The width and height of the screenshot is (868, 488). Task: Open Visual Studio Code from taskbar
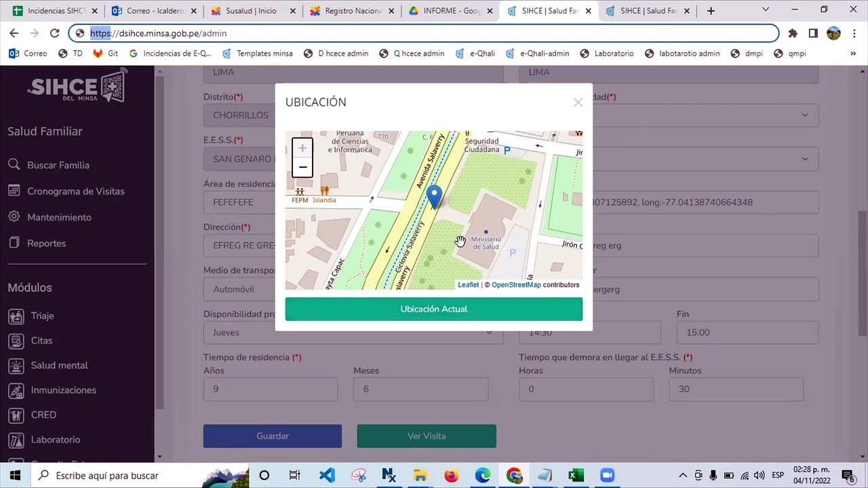327,475
